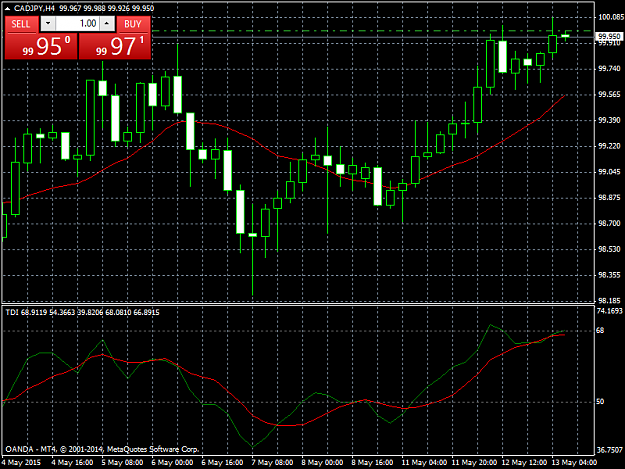Click the 7 May 08:00 time label
Viewport: 625px width, 469px height.
pyautogui.click(x=272, y=463)
